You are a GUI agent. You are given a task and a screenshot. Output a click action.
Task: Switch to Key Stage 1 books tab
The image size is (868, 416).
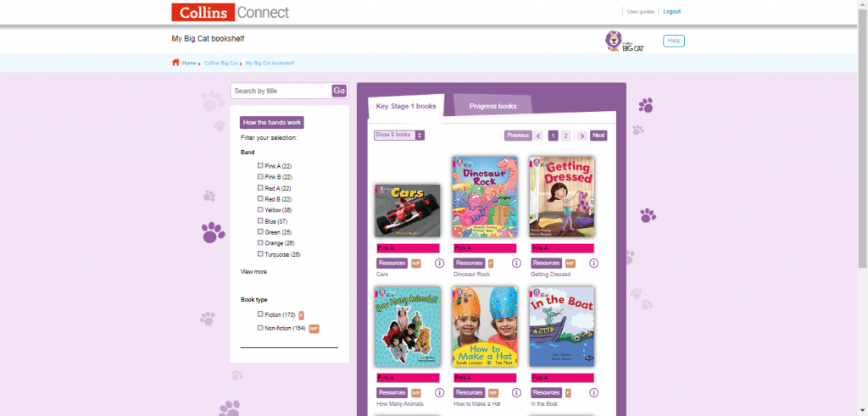pyautogui.click(x=406, y=106)
